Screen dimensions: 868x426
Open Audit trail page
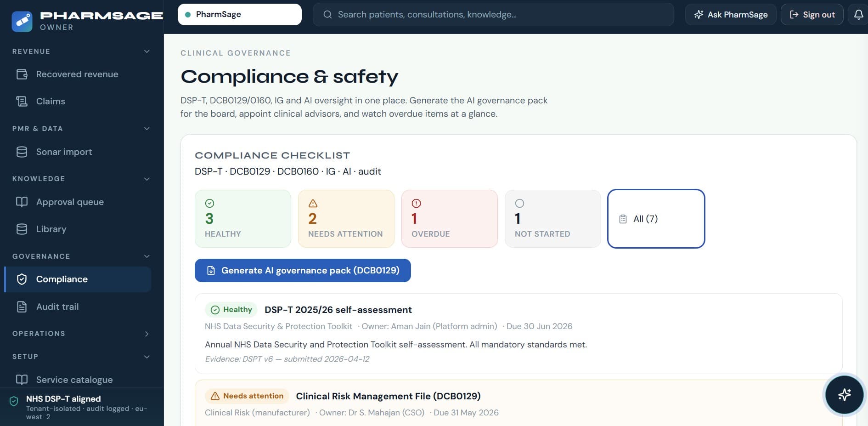[x=78, y=307]
